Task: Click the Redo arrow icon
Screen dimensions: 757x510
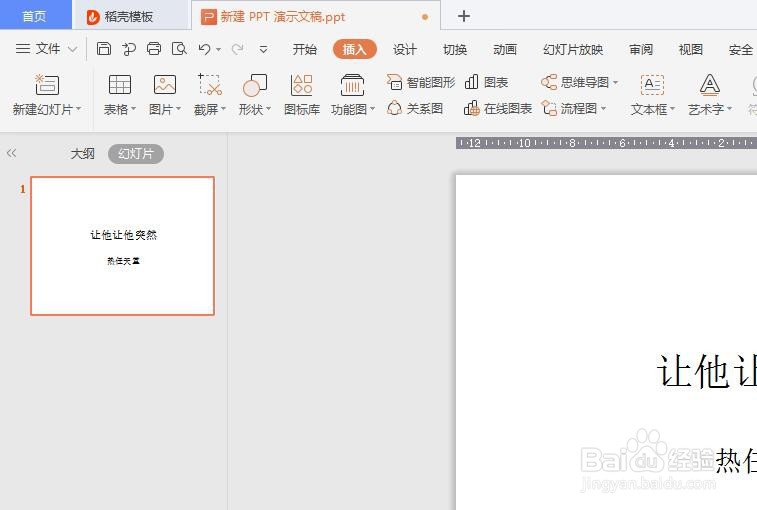Action: coord(238,49)
